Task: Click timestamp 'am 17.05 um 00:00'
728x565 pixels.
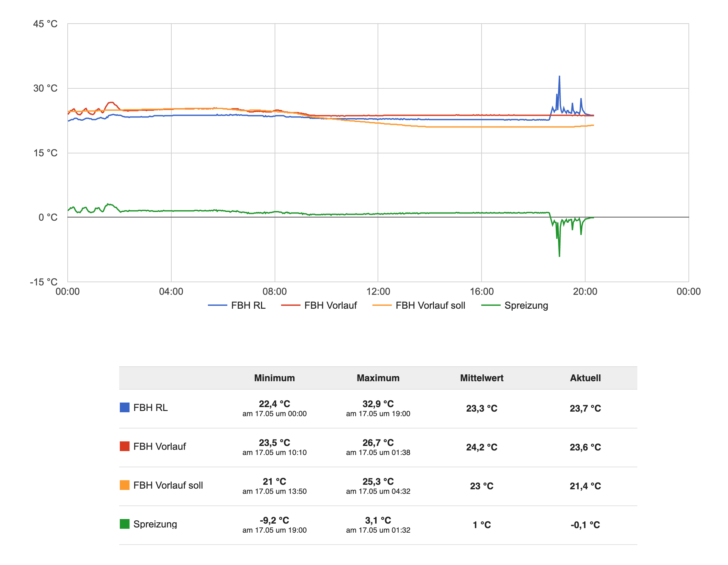Action: 275,414
